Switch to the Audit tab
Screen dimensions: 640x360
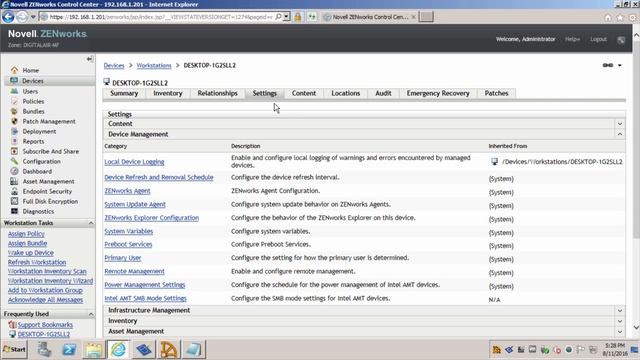click(x=383, y=93)
